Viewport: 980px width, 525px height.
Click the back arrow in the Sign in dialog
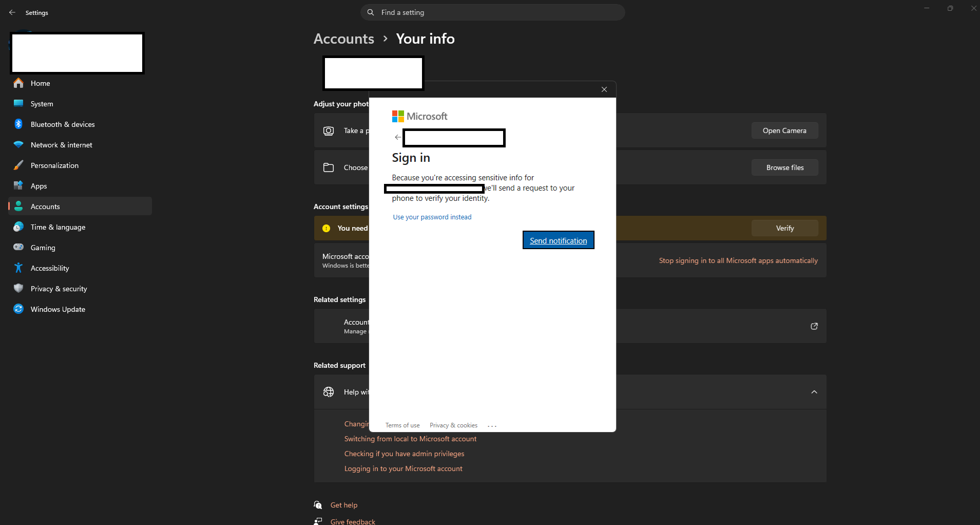pyautogui.click(x=398, y=137)
